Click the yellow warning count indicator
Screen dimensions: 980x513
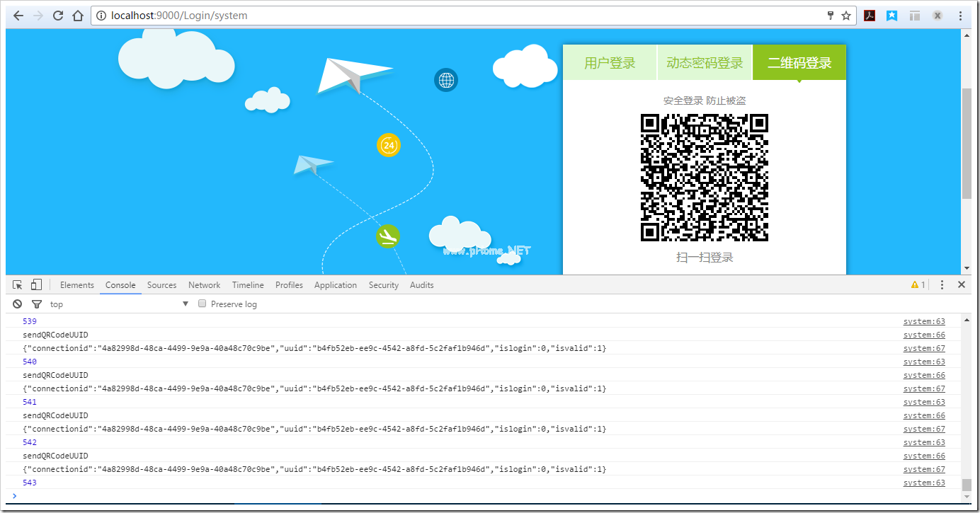point(918,285)
